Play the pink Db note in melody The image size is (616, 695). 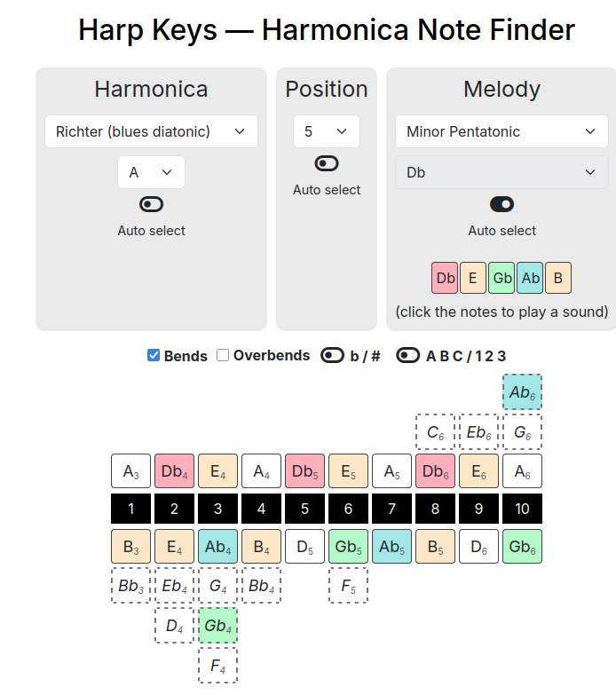click(x=445, y=278)
